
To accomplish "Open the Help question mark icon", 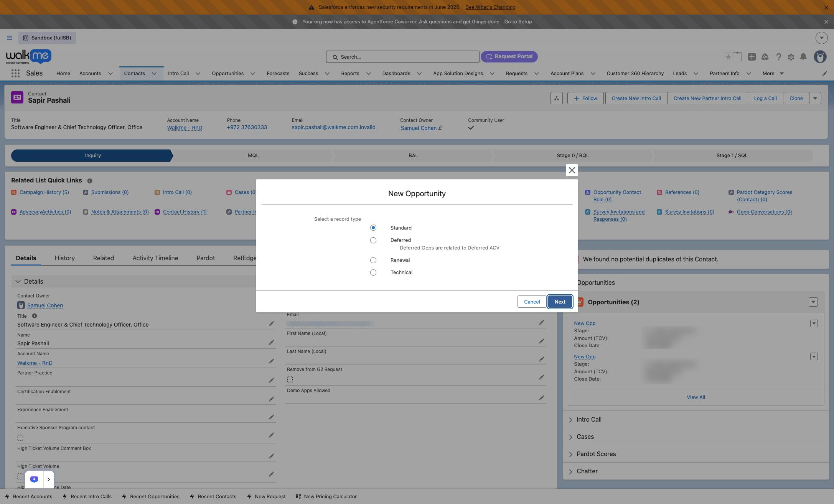I will click(x=778, y=57).
